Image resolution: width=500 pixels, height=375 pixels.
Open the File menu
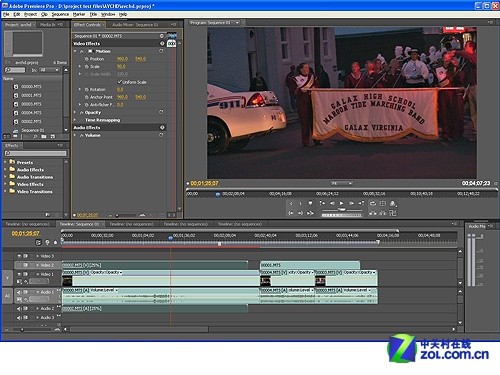(x=6, y=14)
